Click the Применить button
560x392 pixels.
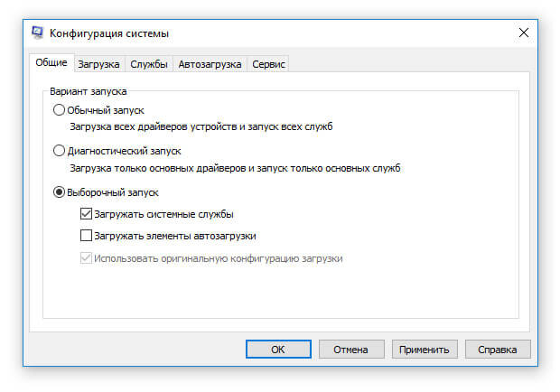pos(425,350)
